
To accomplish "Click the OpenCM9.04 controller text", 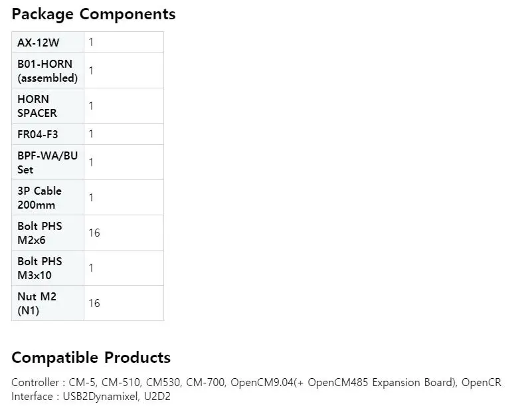I will 262,383.
